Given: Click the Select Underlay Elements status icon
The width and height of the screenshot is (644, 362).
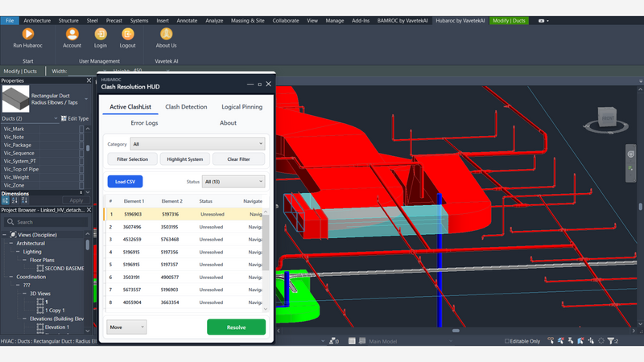Looking at the screenshot, I should pyautogui.click(x=560, y=340).
